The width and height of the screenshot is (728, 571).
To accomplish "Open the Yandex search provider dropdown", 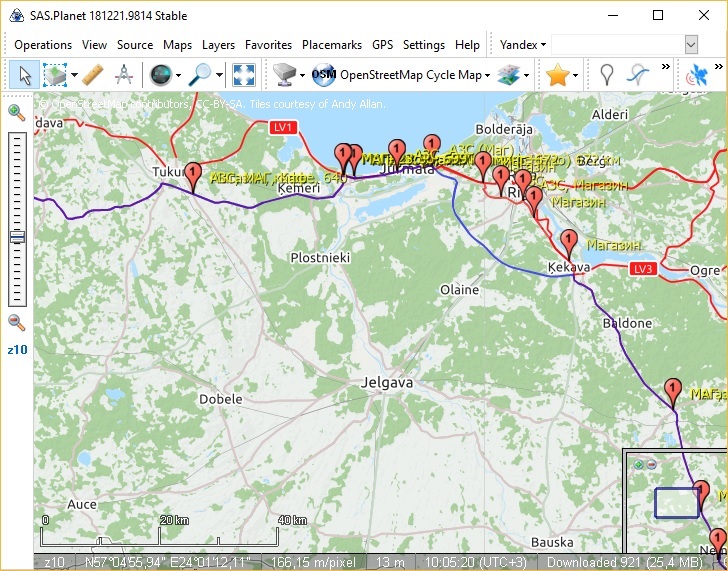I will pos(522,45).
